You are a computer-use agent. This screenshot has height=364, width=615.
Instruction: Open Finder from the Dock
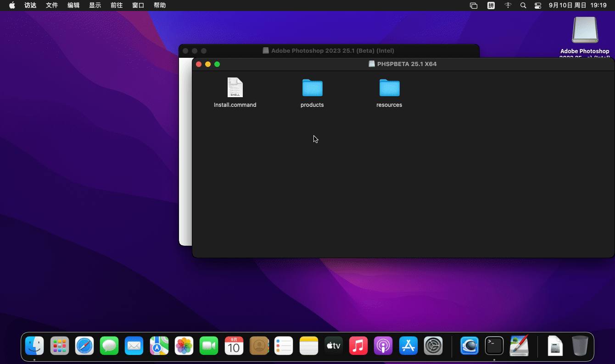pos(34,346)
